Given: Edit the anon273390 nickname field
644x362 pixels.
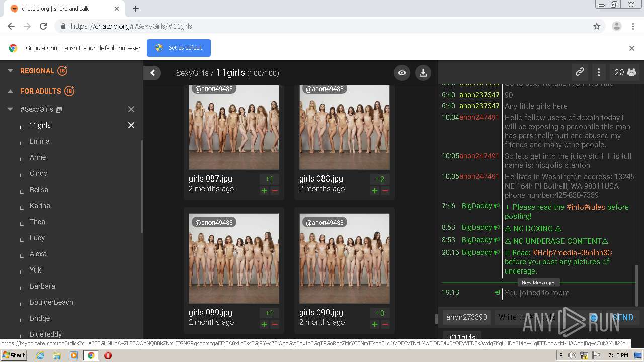Looking at the screenshot, I should [x=466, y=317].
